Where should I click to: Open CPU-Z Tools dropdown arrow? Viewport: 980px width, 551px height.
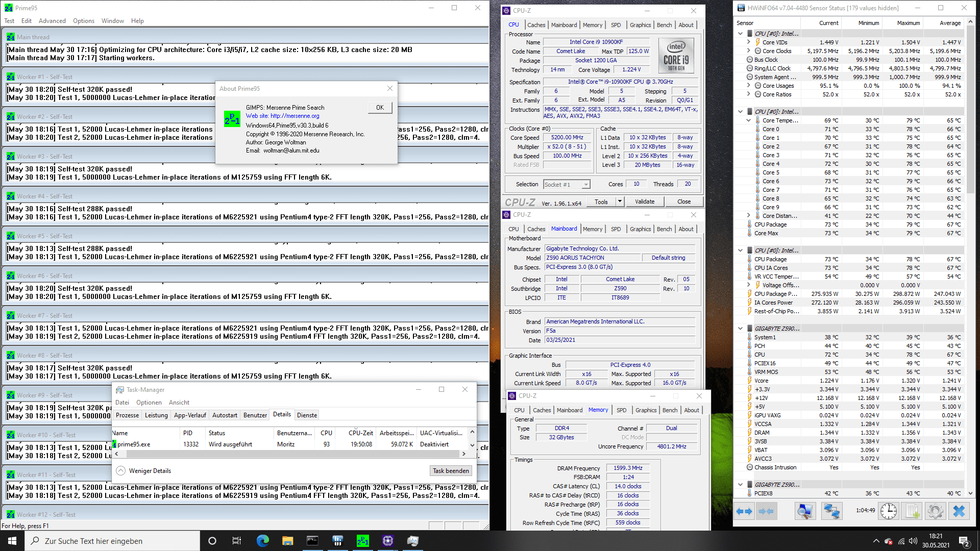620,202
